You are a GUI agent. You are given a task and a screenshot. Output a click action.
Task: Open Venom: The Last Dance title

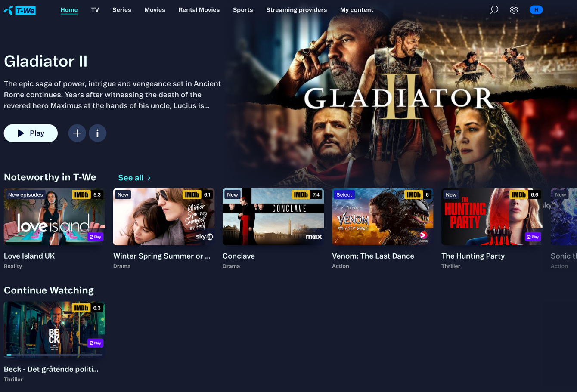(x=373, y=256)
